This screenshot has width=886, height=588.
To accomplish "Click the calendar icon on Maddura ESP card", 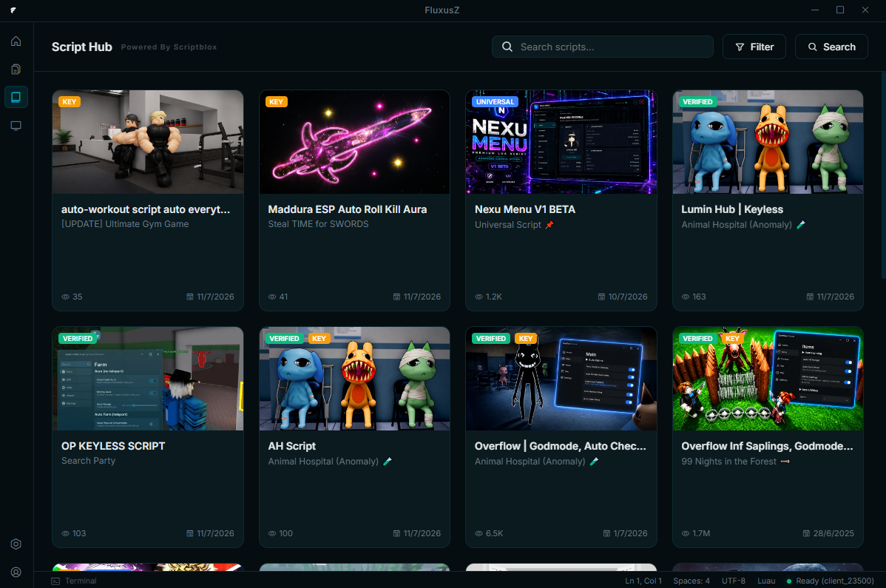I will [x=396, y=297].
